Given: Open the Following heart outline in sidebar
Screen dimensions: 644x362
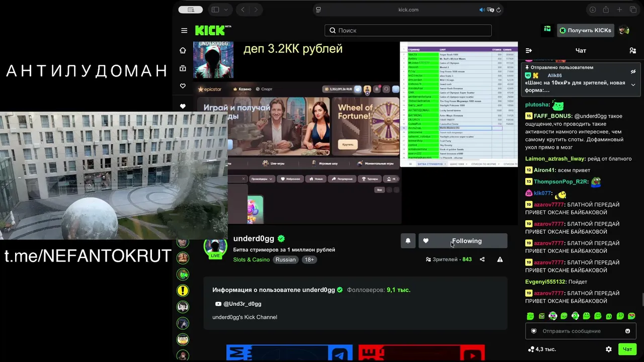Looking at the screenshot, I should pos(183,86).
